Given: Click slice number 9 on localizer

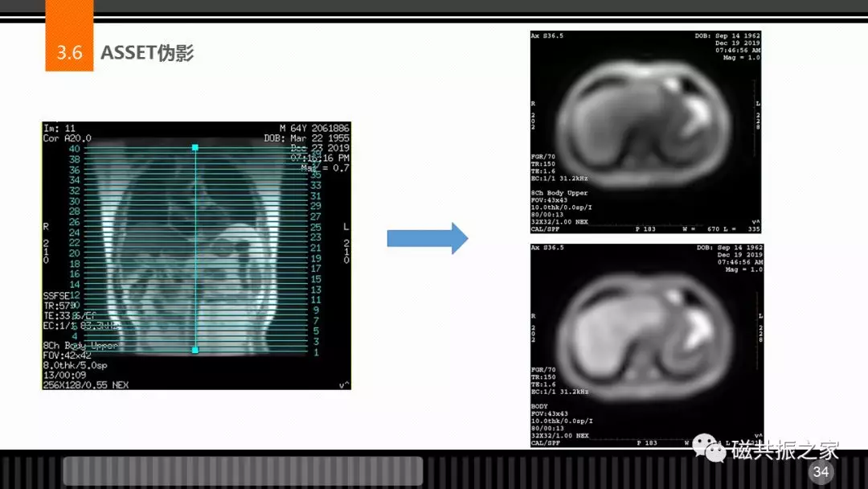Looking at the screenshot, I should (x=316, y=310).
